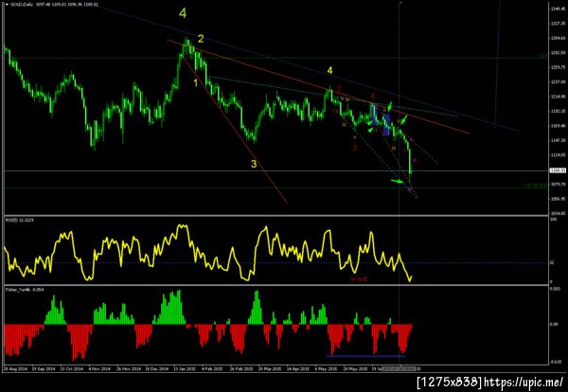Click the 6 May 2015 date label
This screenshot has height=392, width=568.
[326, 369]
